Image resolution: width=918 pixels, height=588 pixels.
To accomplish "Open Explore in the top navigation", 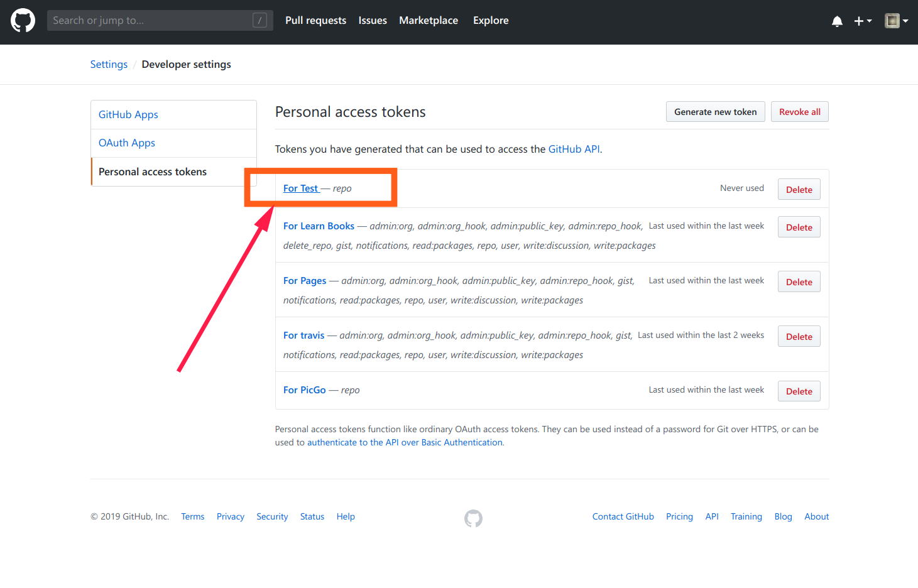I will pyautogui.click(x=491, y=21).
